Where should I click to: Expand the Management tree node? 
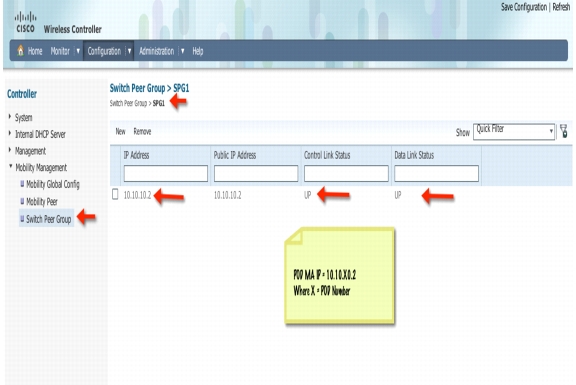[x=10, y=150]
